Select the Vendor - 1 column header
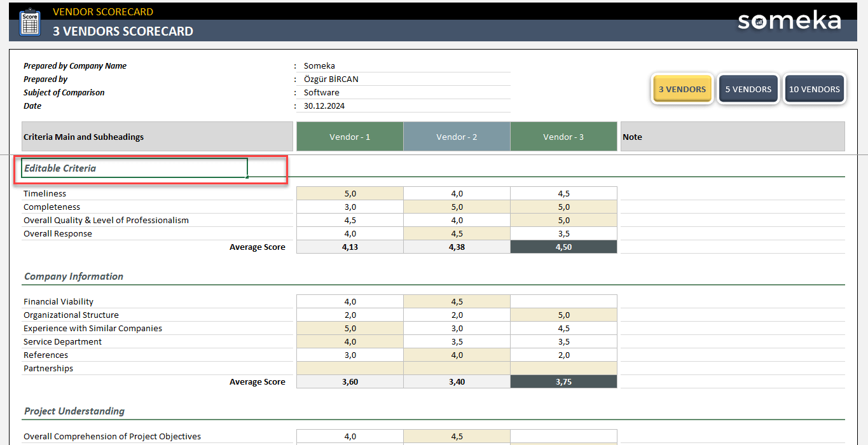The image size is (868, 445). tap(349, 136)
